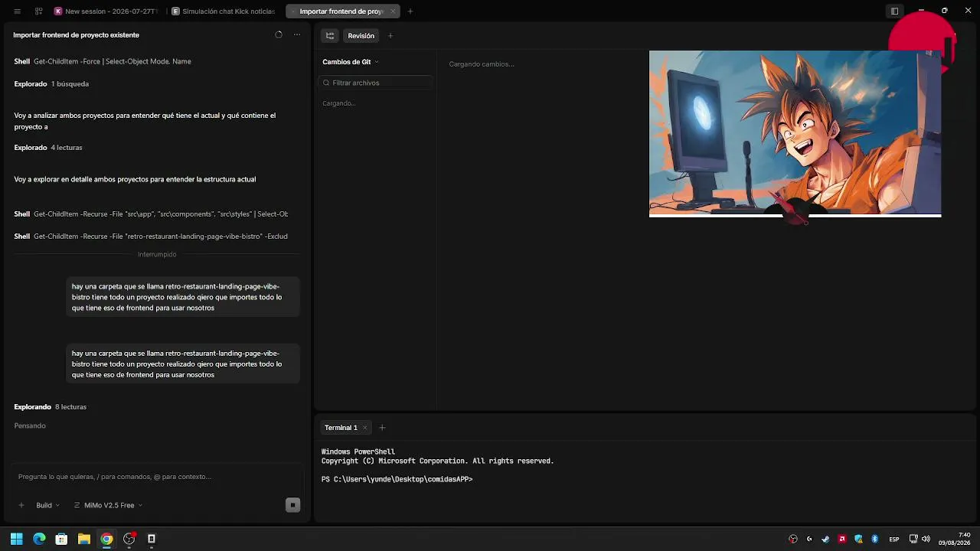980x551 pixels.
Task: Click the PowerShell prompt line
Action: [397, 479]
